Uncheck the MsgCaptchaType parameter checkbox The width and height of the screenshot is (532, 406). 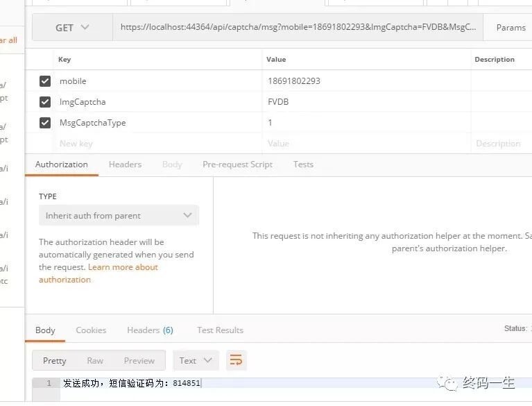click(45, 123)
